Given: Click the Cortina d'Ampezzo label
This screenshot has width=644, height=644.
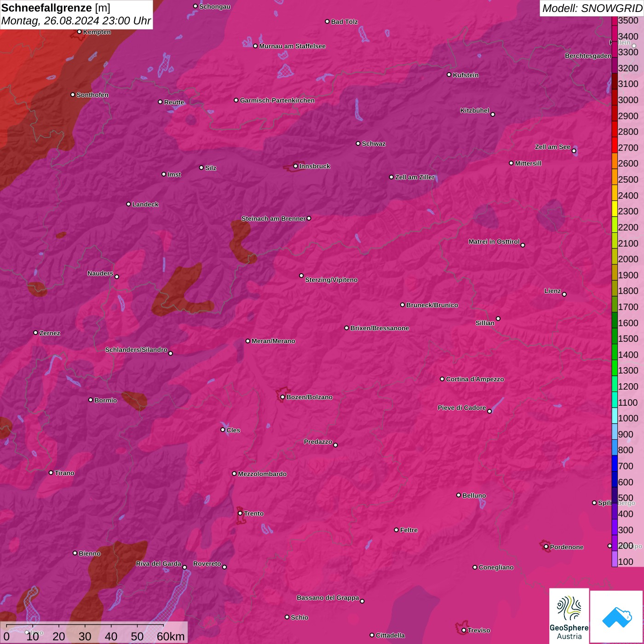Looking at the screenshot, I should (475, 379).
